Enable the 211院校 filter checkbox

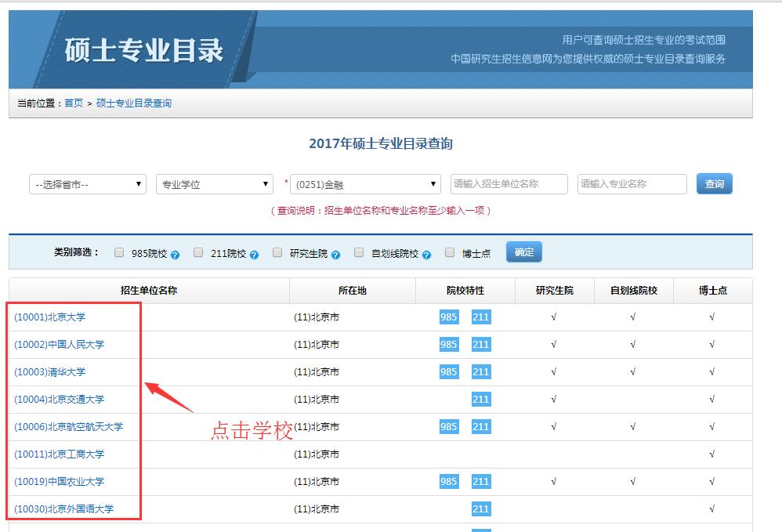coord(198,252)
